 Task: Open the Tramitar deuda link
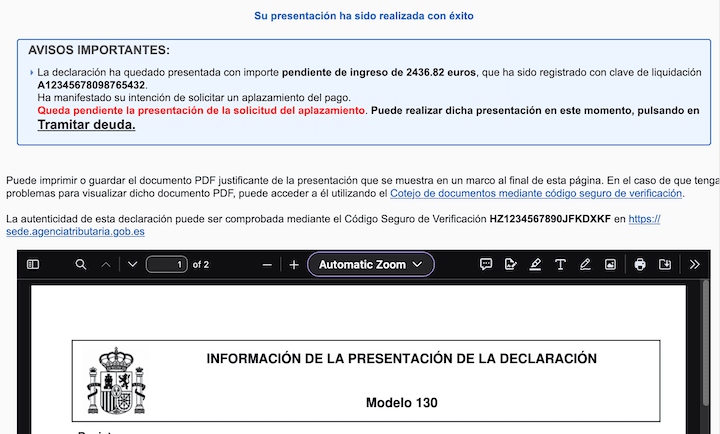(x=86, y=124)
